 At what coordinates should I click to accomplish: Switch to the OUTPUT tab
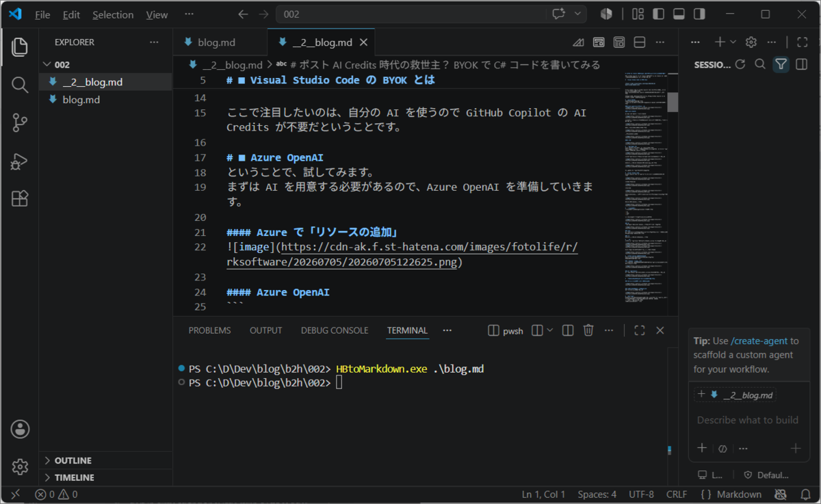265,330
